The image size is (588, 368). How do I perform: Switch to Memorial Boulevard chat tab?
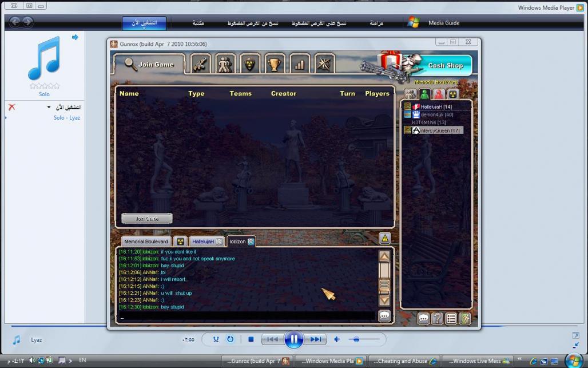click(146, 242)
